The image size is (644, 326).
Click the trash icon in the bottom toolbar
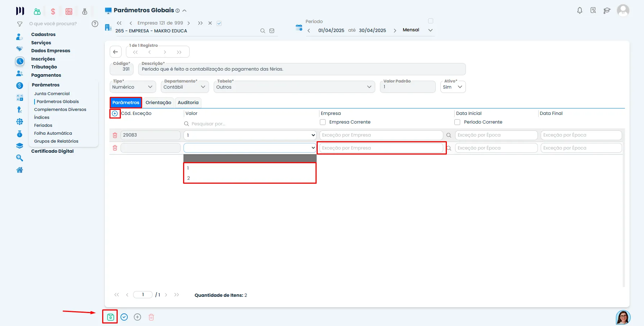[151, 317]
